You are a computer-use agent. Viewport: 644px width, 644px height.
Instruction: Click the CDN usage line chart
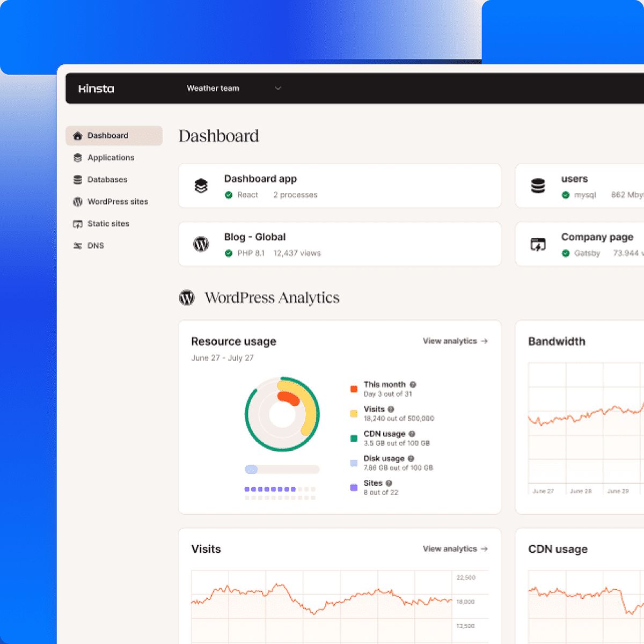tap(586, 606)
